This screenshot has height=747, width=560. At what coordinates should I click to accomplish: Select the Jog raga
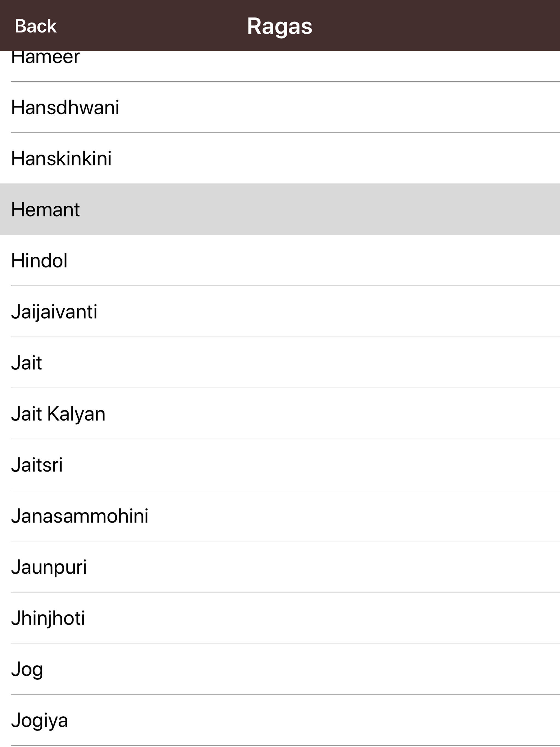(x=27, y=669)
